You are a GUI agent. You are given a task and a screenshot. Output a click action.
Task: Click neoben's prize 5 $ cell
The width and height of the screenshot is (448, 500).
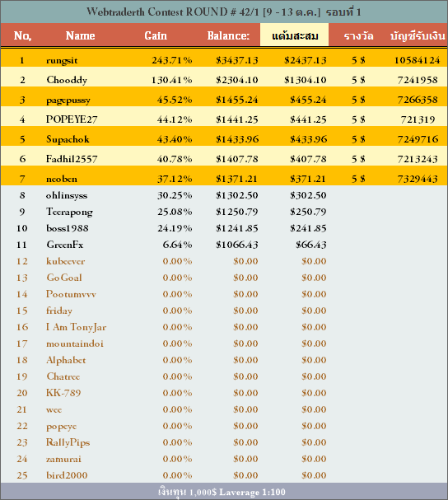358,179
